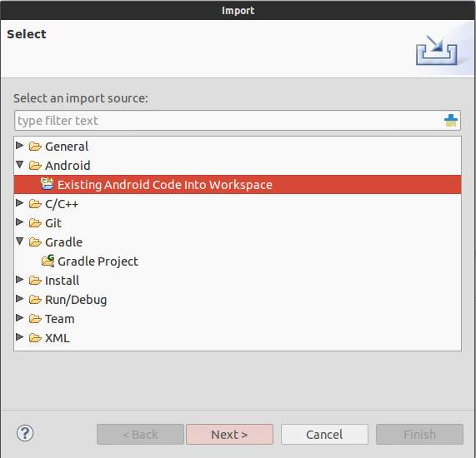Collapse the Gradle category
476x458 pixels.
(x=20, y=241)
